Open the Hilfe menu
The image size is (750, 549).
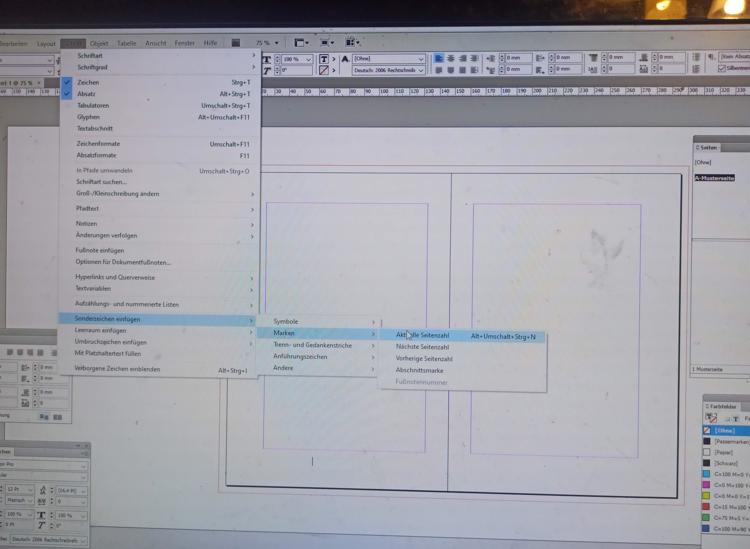(x=210, y=43)
